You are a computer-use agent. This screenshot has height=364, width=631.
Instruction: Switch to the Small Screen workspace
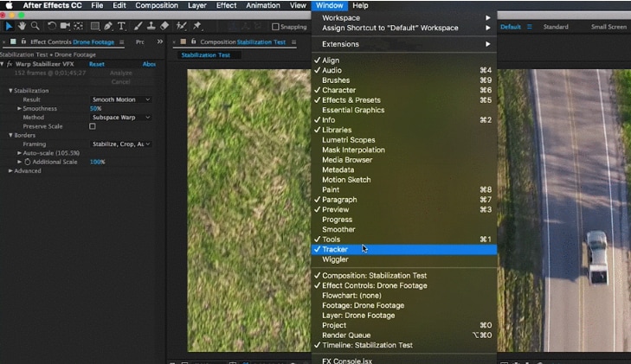pyautogui.click(x=608, y=27)
